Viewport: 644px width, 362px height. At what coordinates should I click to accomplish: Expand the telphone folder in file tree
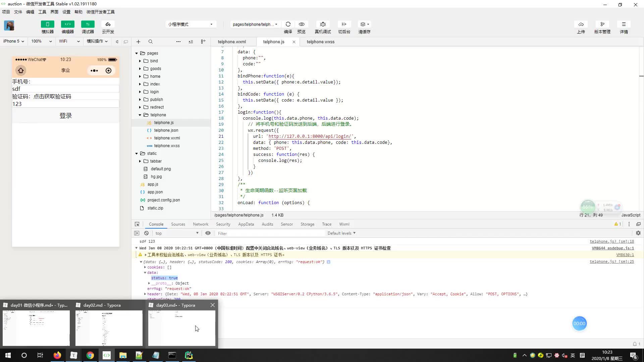click(x=139, y=115)
